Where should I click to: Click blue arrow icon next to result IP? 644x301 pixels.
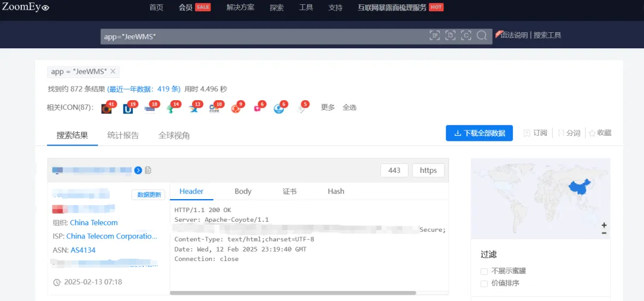pos(138,170)
